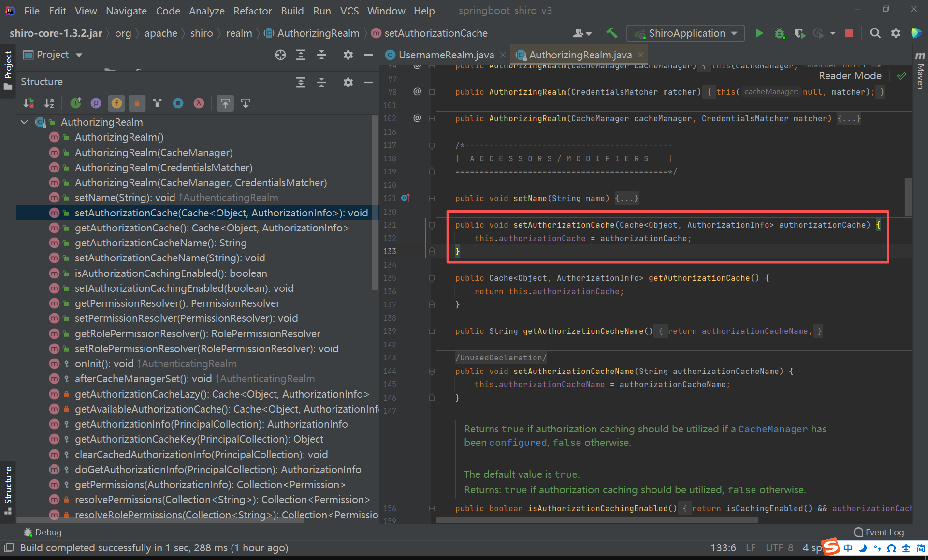Open the Refactor menu
The height and width of the screenshot is (560, 928).
252,11
